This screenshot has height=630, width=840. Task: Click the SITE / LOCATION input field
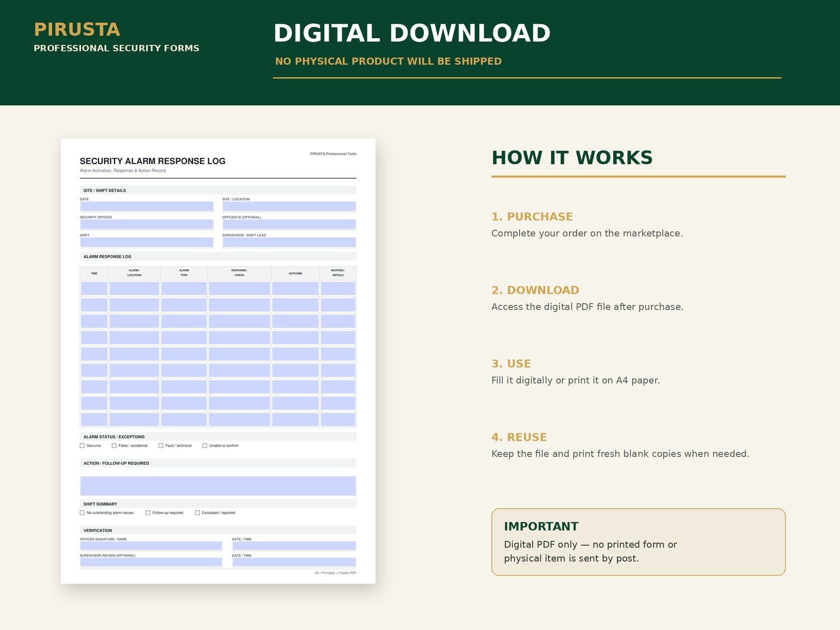point(289,207)
